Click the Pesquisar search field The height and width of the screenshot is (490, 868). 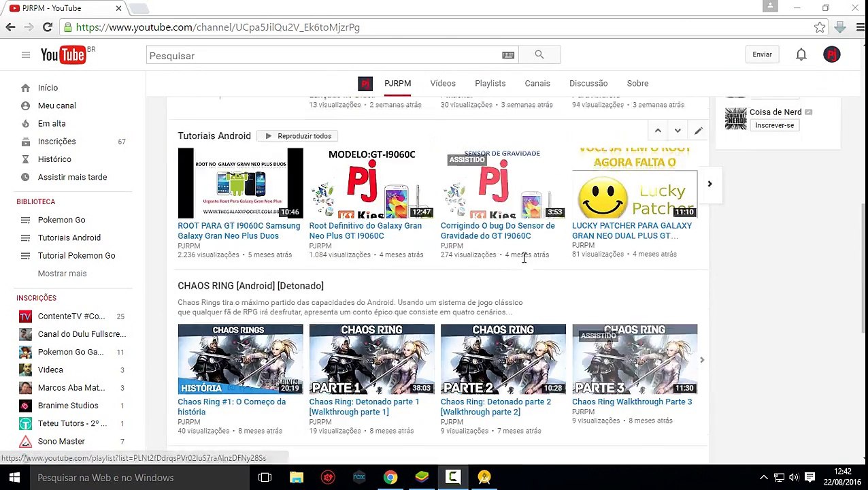point(324,55)
